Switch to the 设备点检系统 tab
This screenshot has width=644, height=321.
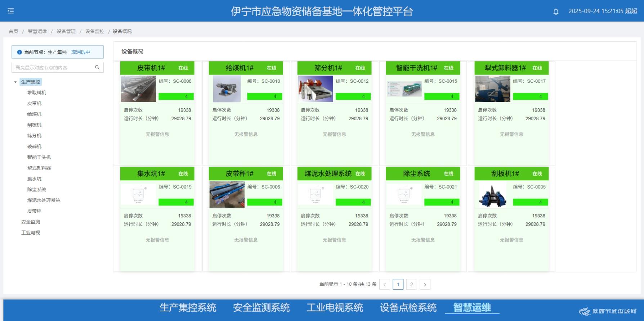click(x=408, y=308)
